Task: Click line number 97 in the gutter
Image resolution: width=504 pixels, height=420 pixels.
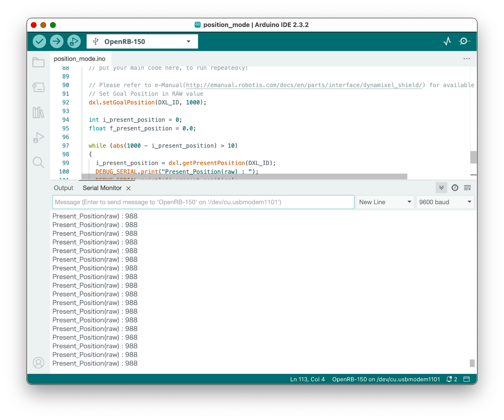Action: pyautogui.click(x=66, y=146)
